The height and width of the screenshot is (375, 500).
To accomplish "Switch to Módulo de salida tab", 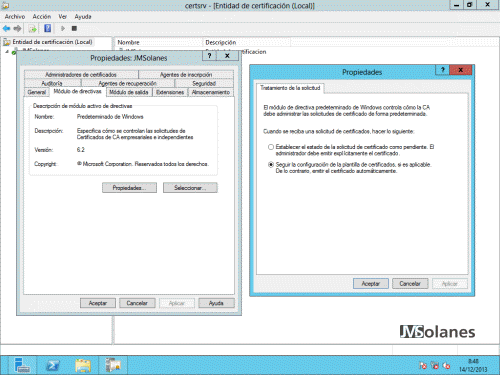I will click(129, 92).
